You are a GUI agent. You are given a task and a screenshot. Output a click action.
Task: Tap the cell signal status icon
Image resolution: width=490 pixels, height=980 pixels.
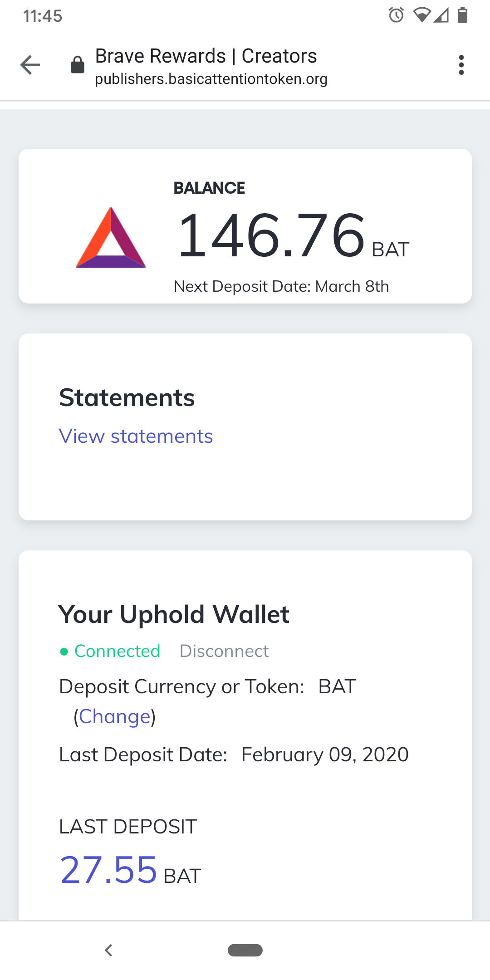pos(441,15)
